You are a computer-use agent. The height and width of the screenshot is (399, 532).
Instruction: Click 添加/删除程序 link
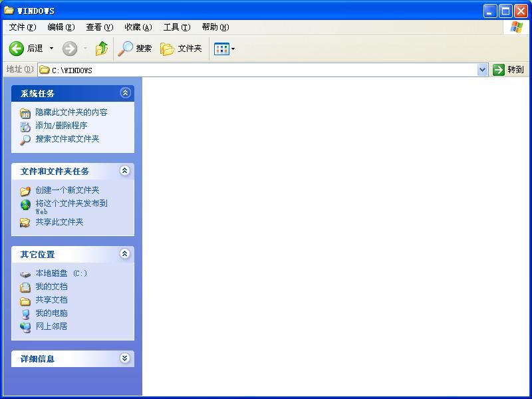tap(61, 126)
